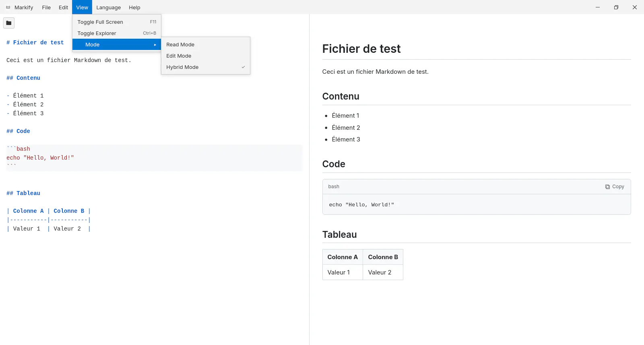Click the 'Contenu' preview heading
Viewport: 644px width, 345px height.
click(x=341, y=96)
